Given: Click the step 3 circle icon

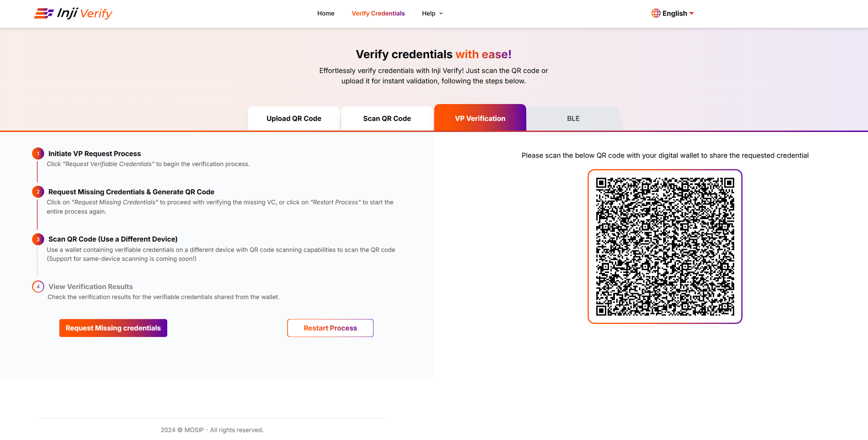Looking at the screenshot, I should [x=38, y=239].
